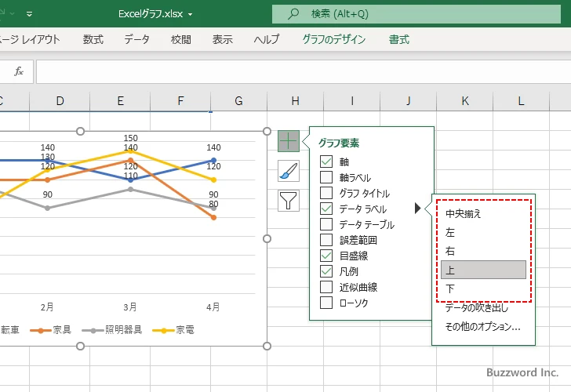
Task: Select データの吹き出し option
Action: coord(477,308)
